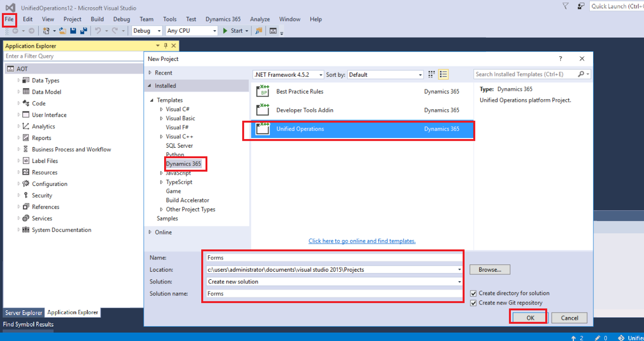644x341 pixels.
Task: Click the Navigate Backward toolbar icon
Action: click(15, 31)
